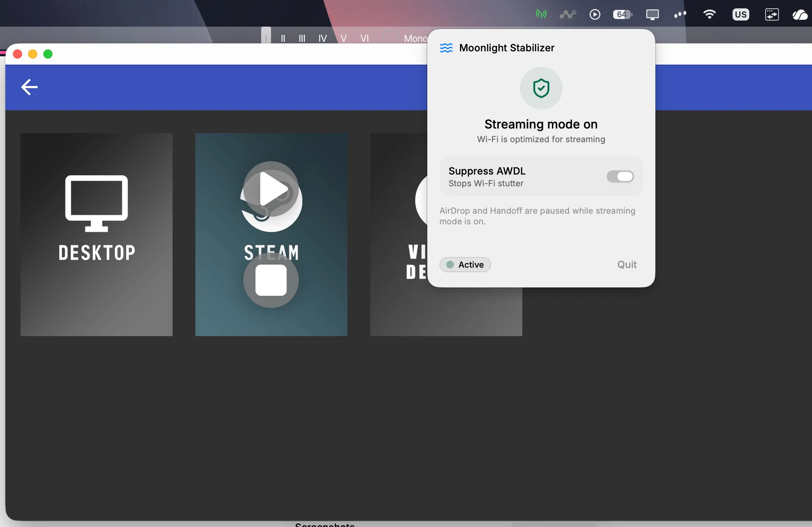The image size is (812, 527).
Task: Click the circled play menu bar icon
Action: click(x=595, y=14)
